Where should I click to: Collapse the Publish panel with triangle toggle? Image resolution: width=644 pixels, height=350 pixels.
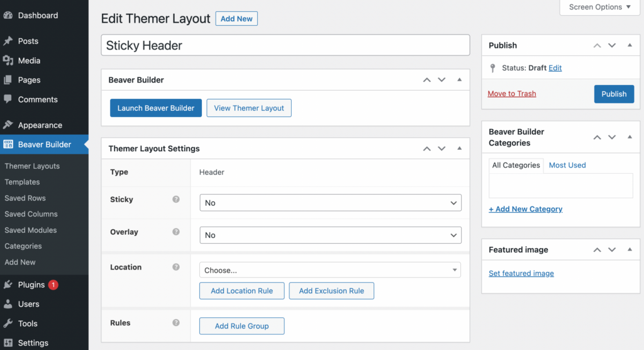(x=630, y=45)
